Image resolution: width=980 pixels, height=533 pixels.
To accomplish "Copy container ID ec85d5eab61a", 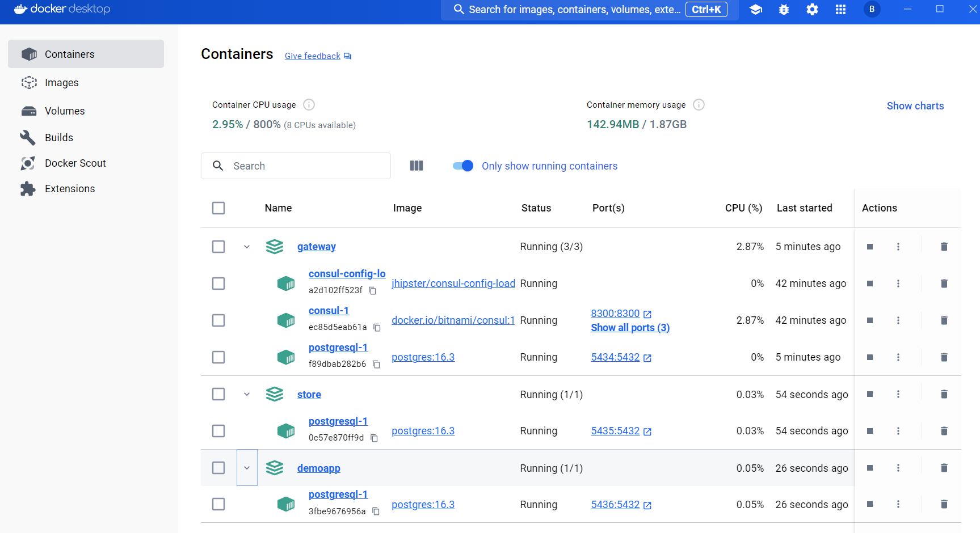I will coord(377,327).
